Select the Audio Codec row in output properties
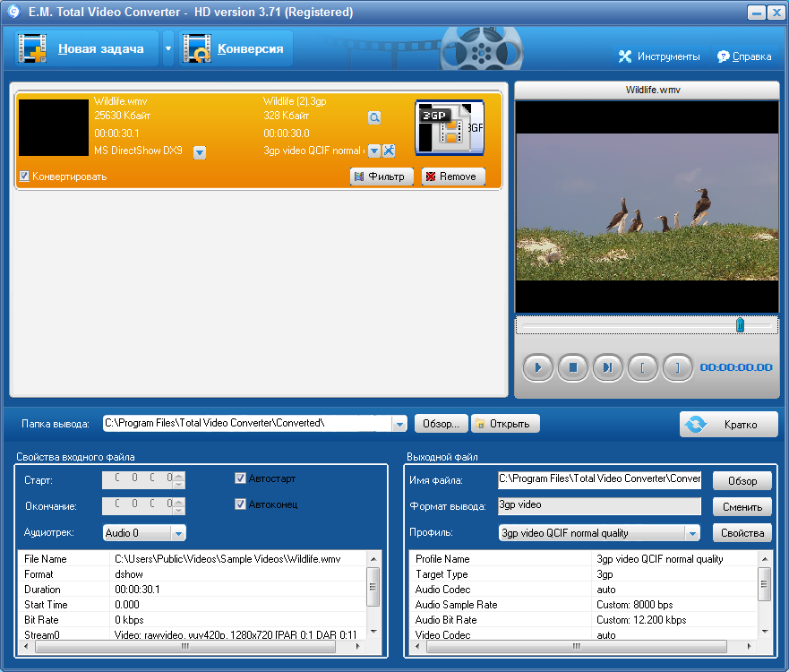 [x=584, y=590]
